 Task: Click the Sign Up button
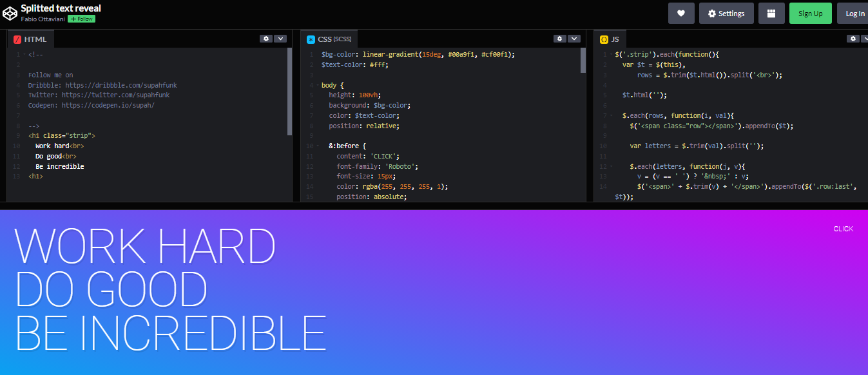pos(810,13)
